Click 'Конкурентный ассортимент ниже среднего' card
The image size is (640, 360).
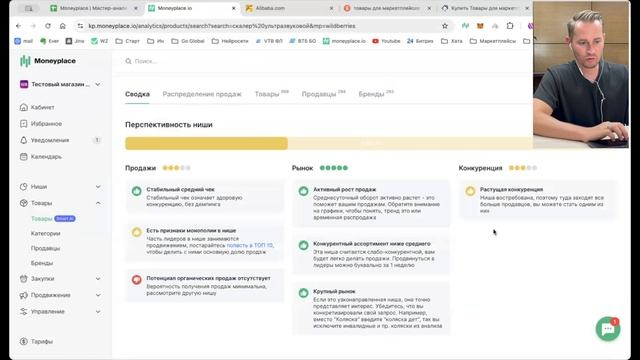pos(371,254)
